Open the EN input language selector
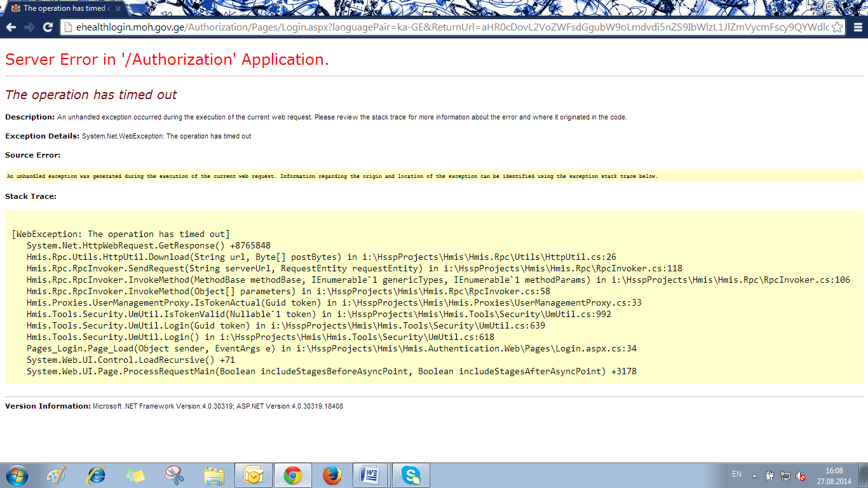 coord(736,474)
